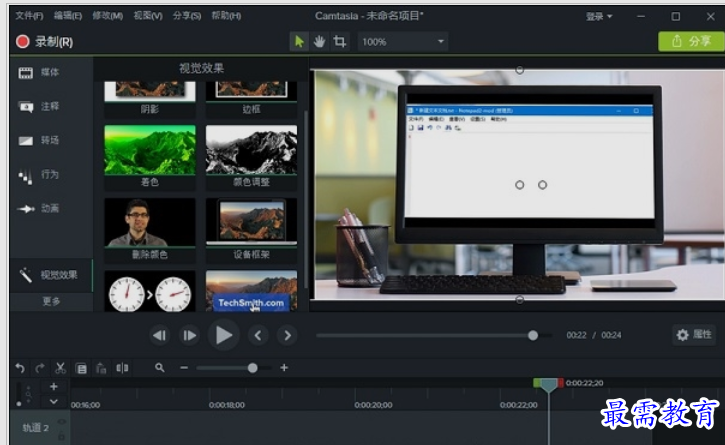Viewport: 725px width, 445px height.
Task: Open the 媒体 media panel
Action: [39, 72]
